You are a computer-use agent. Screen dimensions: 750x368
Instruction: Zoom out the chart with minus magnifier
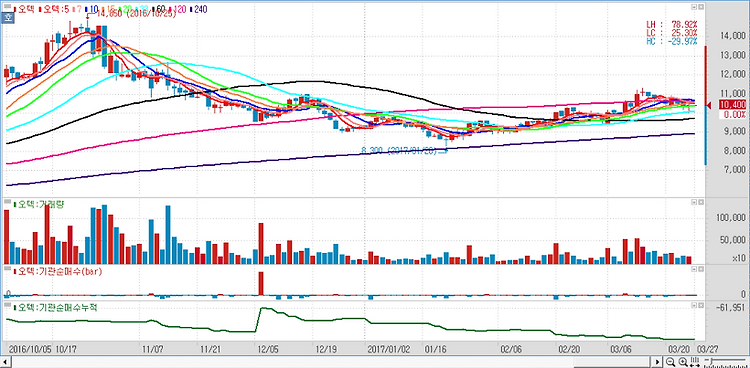670,361
